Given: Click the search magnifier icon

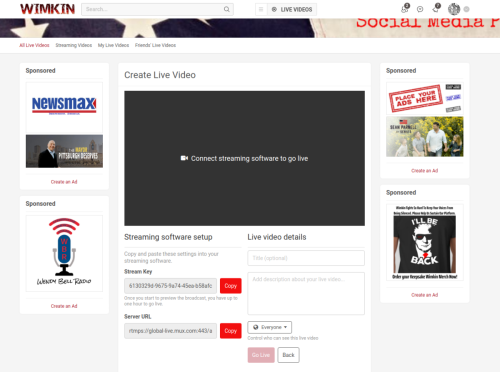Looking at the screenshot, I should click(227, 9).
